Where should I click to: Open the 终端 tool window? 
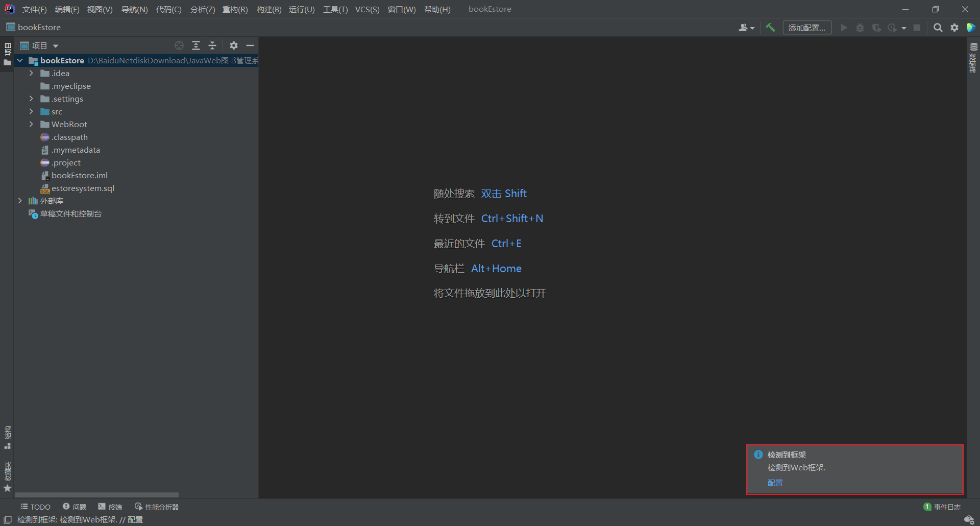(x=110, y=507)
